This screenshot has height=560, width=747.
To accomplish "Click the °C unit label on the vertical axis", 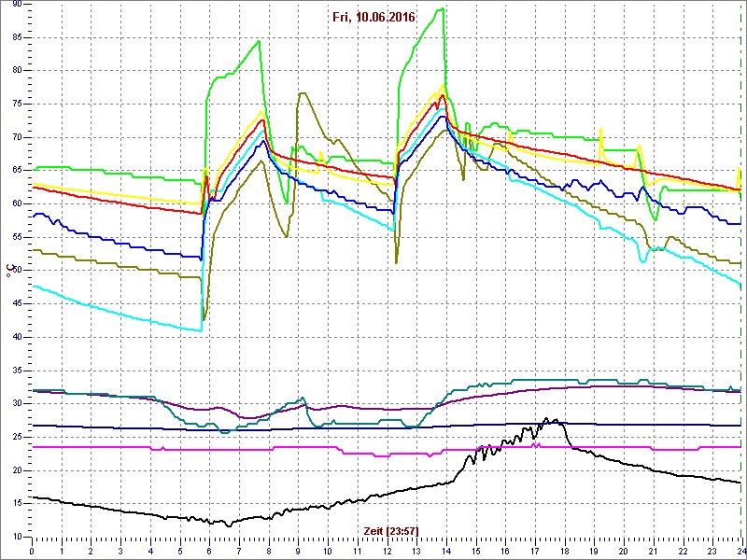I will coord(8,271).
